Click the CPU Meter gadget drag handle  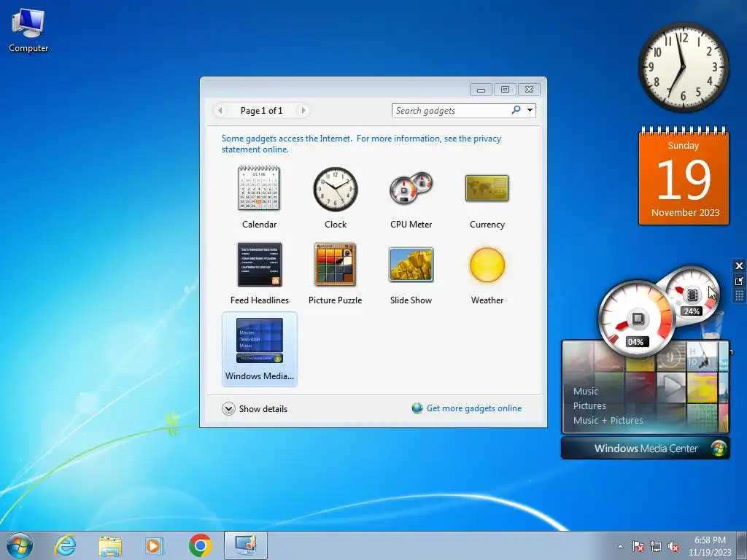click(739, 296)
